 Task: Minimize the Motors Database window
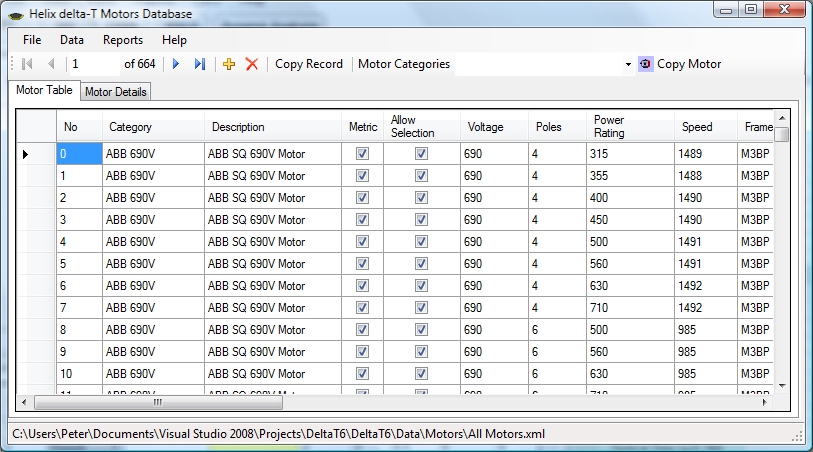pyautogui.click(x=726, y=9)
